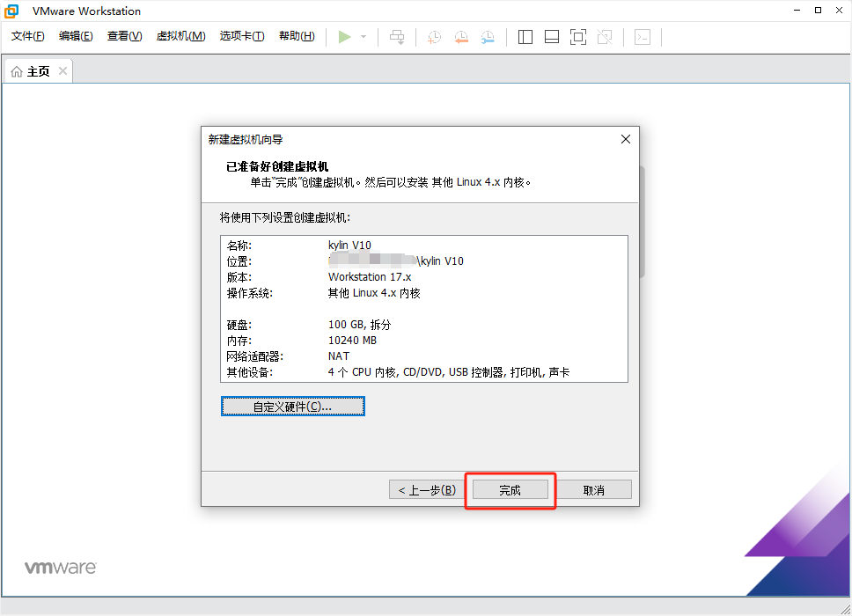Click the console view toolbar icon
The height and width of the screenshot is (616, 852).
(x=643, y=37)
